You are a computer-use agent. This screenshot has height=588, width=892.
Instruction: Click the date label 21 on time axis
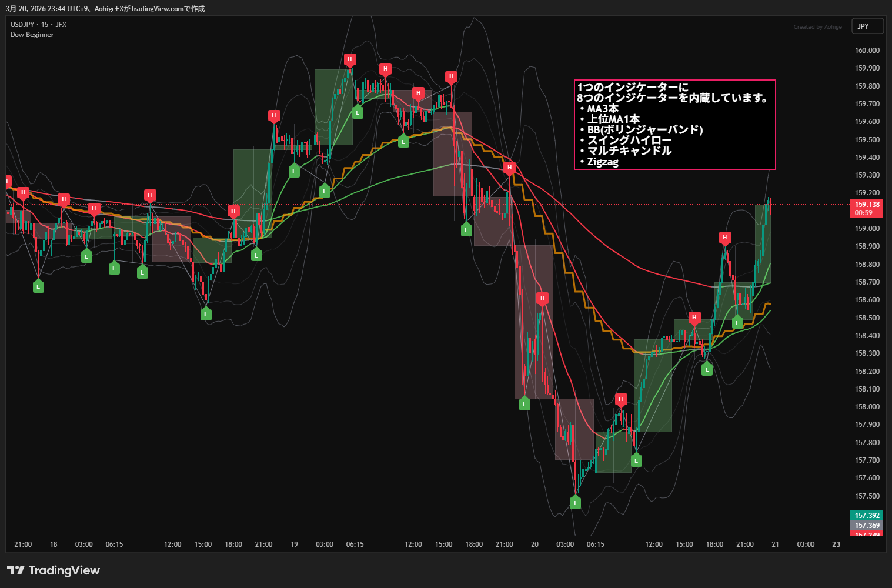point(775,544)
